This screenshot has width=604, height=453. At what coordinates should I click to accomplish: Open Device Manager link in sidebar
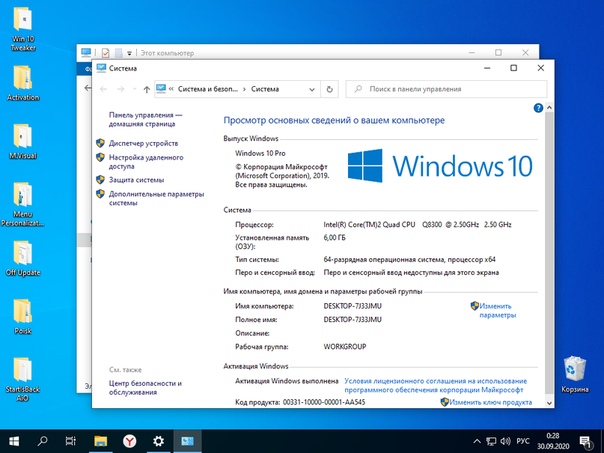(143, 143)
